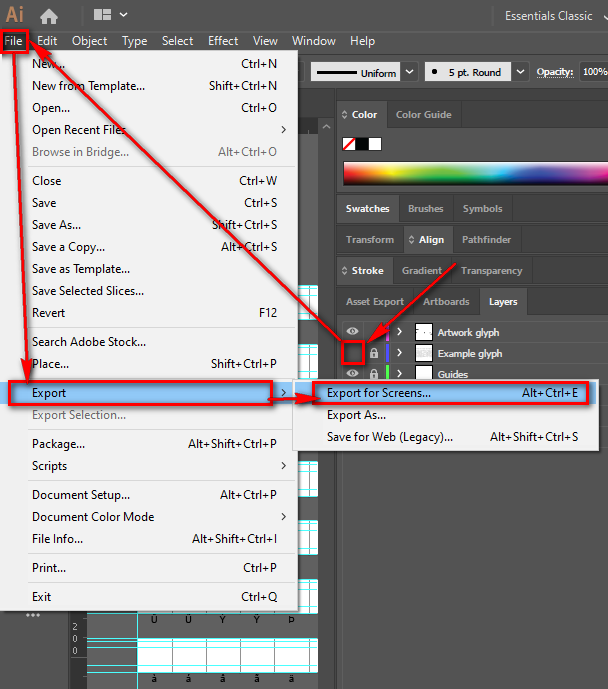Click lock icon on Example glyph layer
The width and height of the screenshot is (608, 689).
coord(374,353)
